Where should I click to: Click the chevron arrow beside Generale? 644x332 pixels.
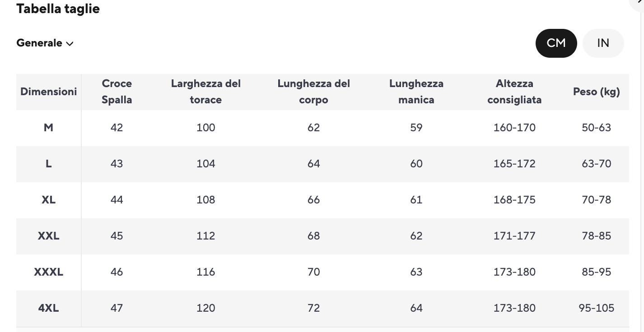click(x=70, y=44)
